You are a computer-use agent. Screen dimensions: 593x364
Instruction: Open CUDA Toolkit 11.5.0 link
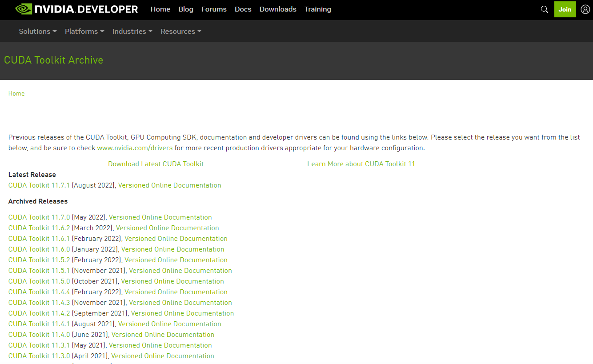(39, 281)
